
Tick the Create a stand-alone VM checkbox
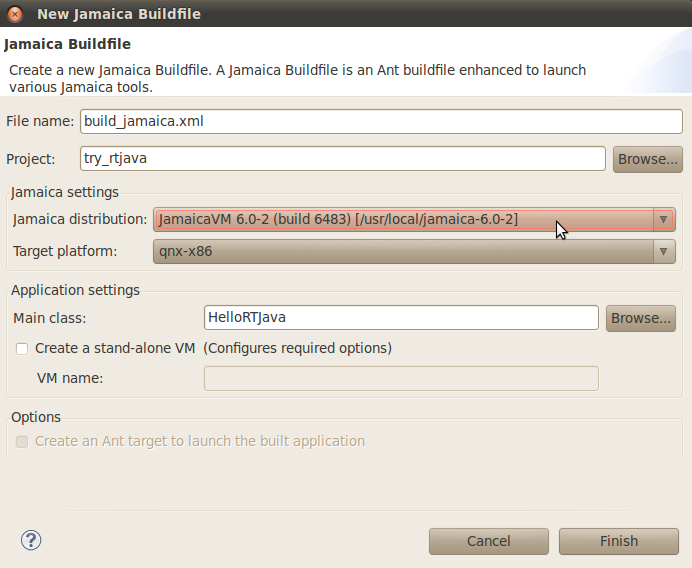point(22,349)
